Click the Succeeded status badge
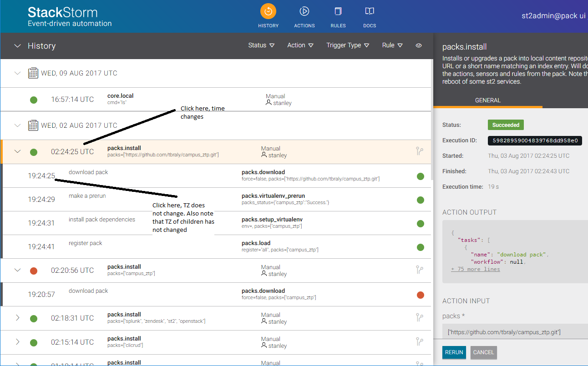This screenshot has height=366, width=588. point(506,125)
